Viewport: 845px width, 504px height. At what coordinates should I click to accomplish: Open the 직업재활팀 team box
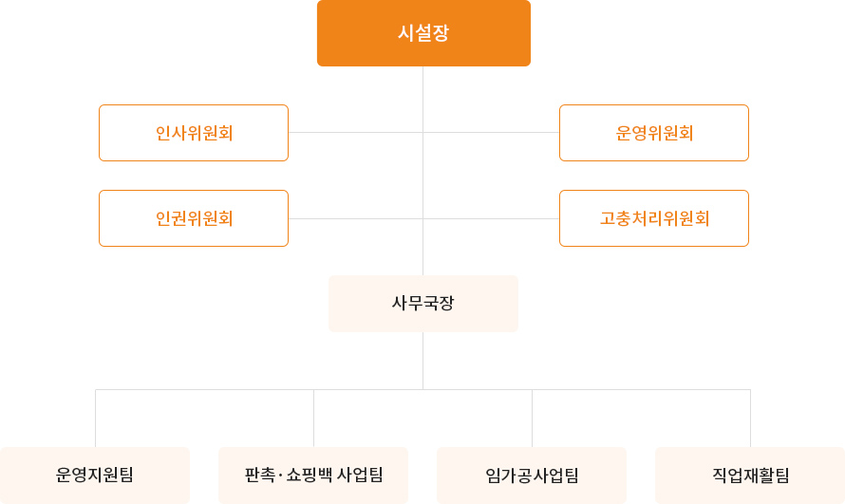[750, 475]
